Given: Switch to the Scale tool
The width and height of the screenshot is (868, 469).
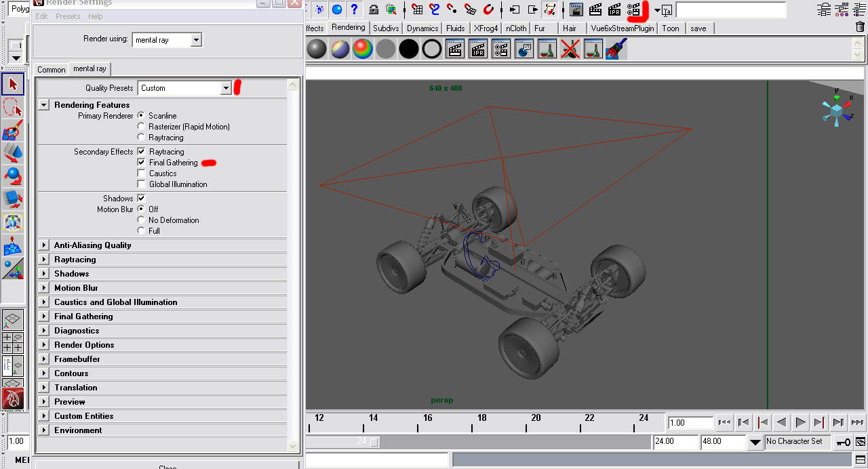Looking at the screenshot, I should pyautogui.click(x=13, y=199).
